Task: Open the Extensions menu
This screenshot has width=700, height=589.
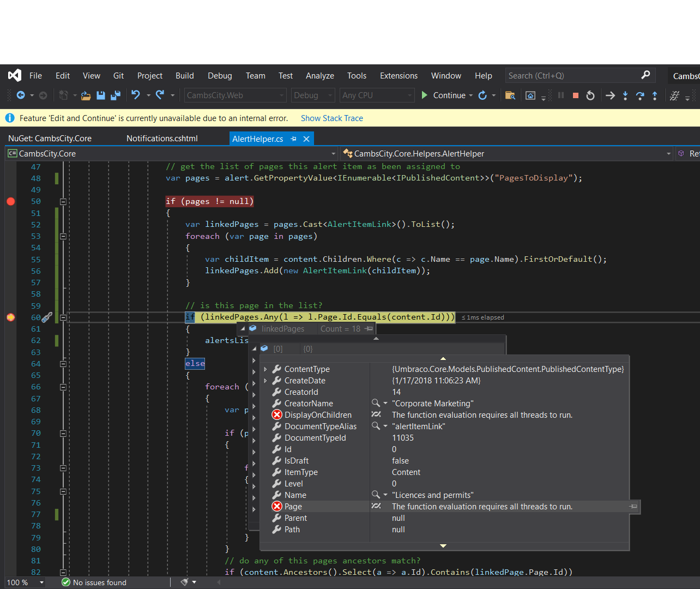Action: click(399, 76)
